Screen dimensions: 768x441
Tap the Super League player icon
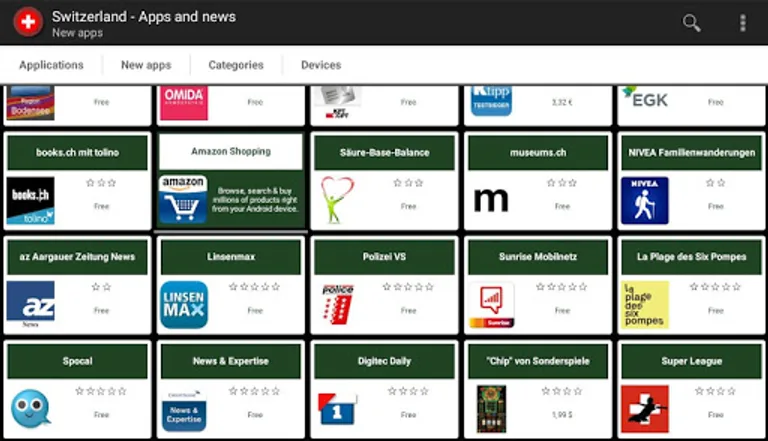645,409
